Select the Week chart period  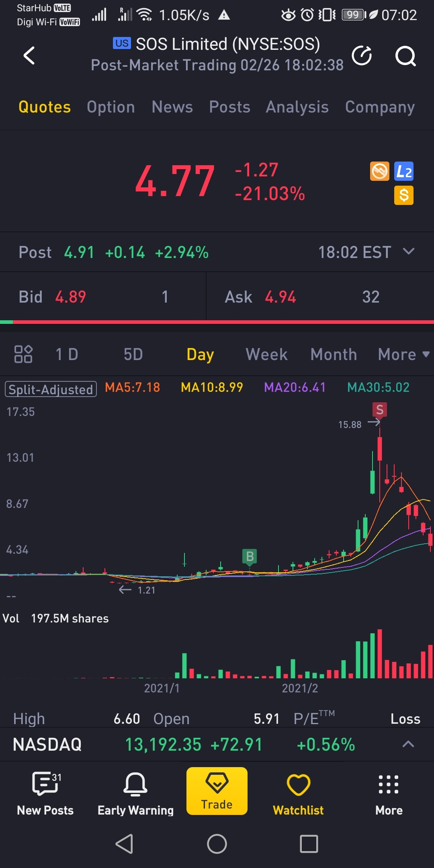coord(267,354)
